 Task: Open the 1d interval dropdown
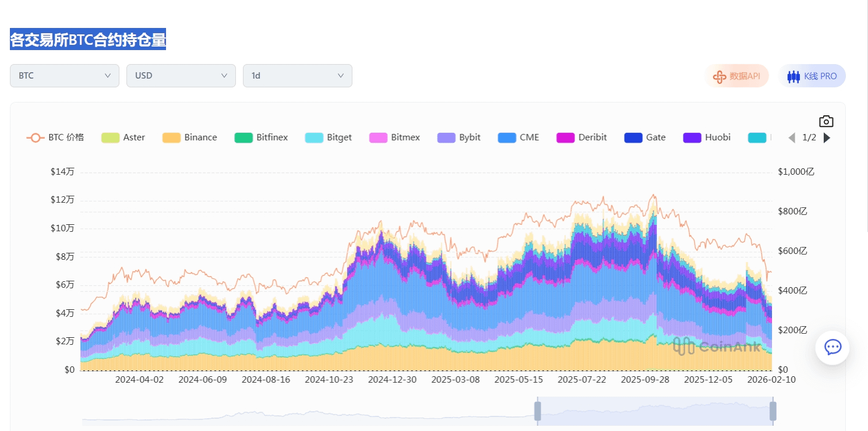point(298,76)
